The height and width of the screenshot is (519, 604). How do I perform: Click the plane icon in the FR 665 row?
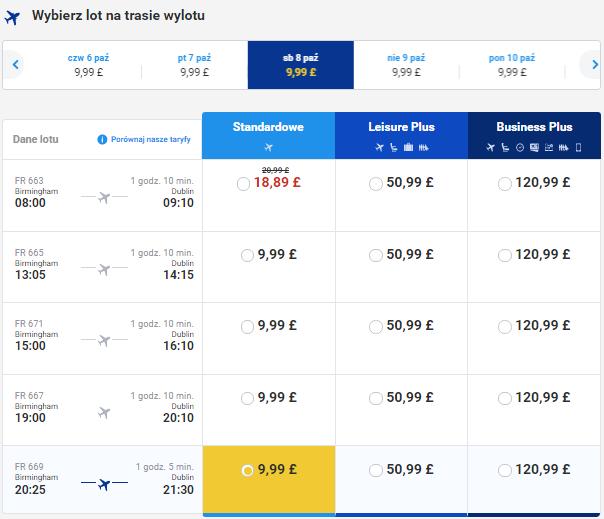(104, 269)
